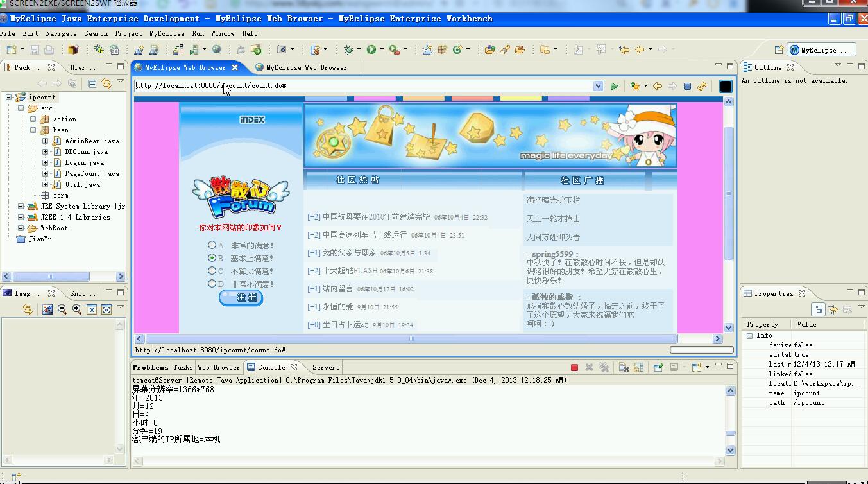The width and height of the screenshot is (868, 484).
Task: Click Collapse All in Package Explorer
Action: click(x=92, y=83)
